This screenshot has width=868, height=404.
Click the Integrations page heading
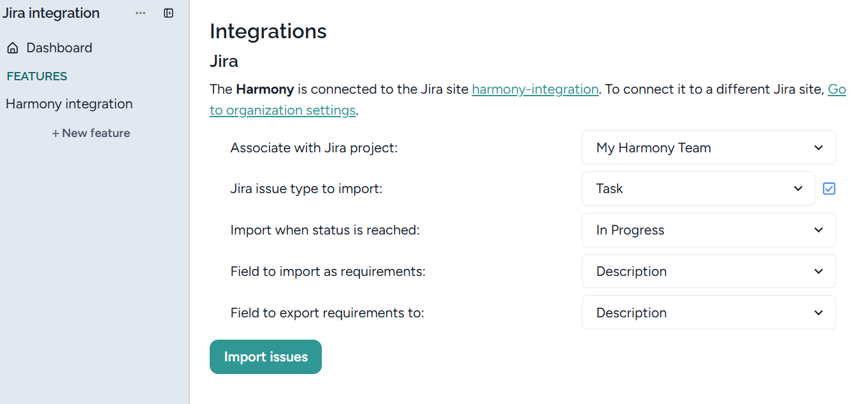point(268,31)
